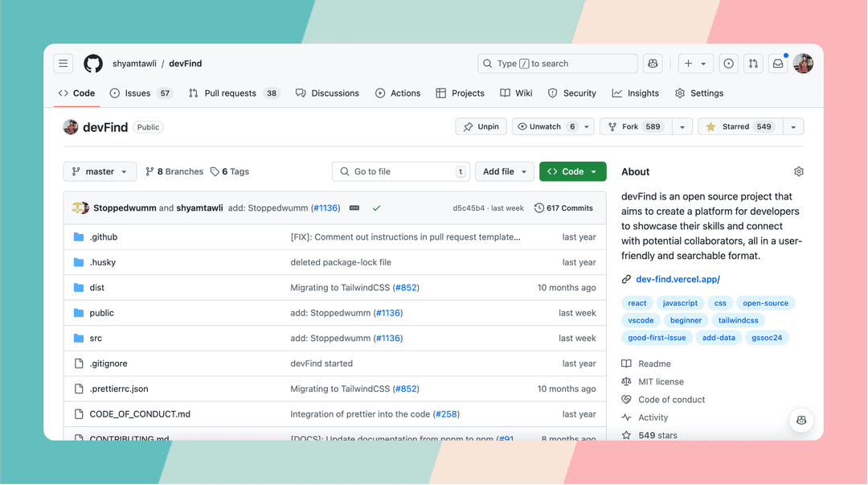Open the hamburger navigation menu

coord(63,64)
